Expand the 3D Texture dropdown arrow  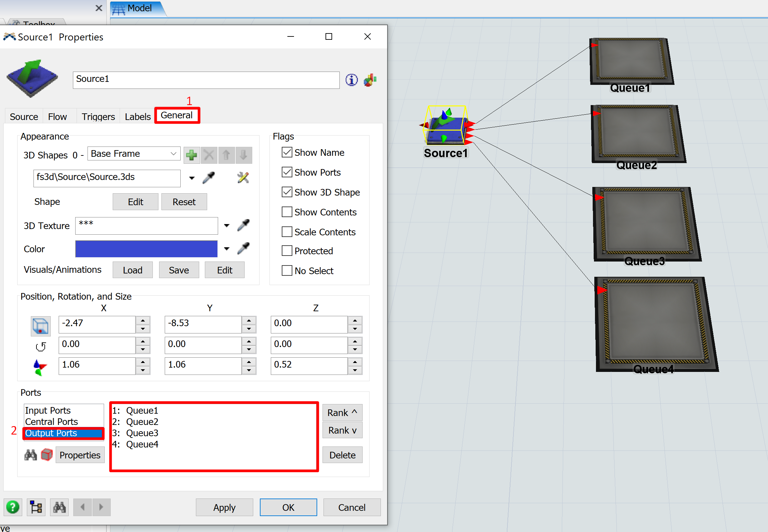(x=227, y=226)
